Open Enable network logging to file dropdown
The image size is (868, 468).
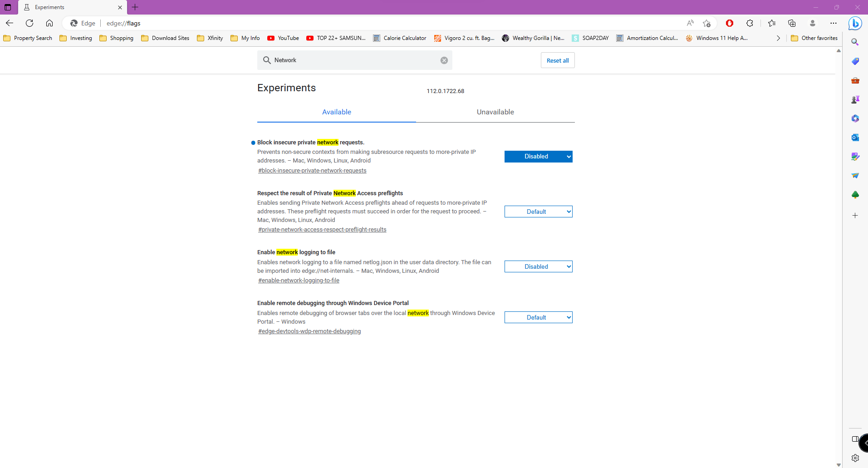click(539, 266)
